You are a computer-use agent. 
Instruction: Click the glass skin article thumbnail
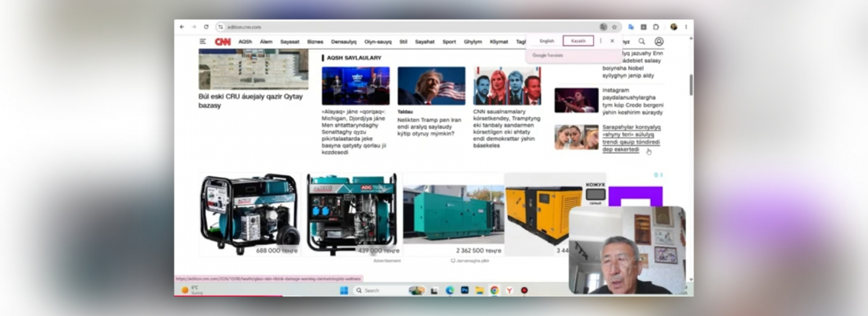pos(576,137)
